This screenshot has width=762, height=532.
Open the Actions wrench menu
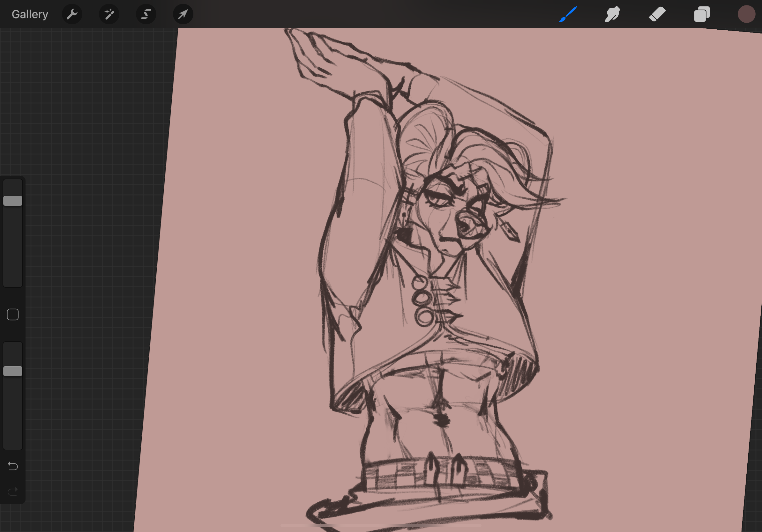[72, 14]
